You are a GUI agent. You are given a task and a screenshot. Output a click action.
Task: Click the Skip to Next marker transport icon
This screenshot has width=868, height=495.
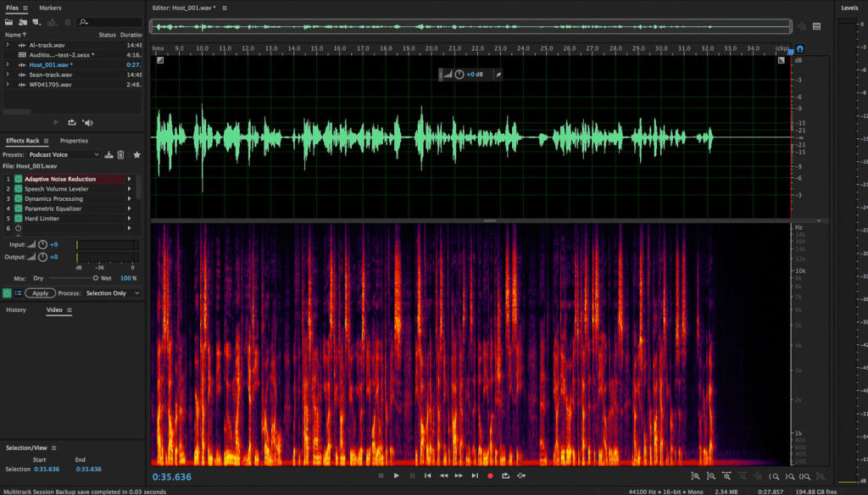475,475
